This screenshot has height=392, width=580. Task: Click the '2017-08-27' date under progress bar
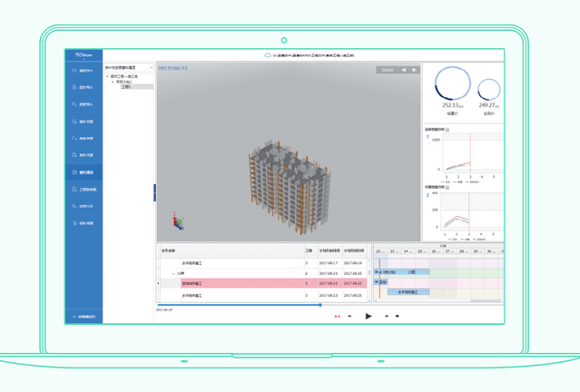164,310
